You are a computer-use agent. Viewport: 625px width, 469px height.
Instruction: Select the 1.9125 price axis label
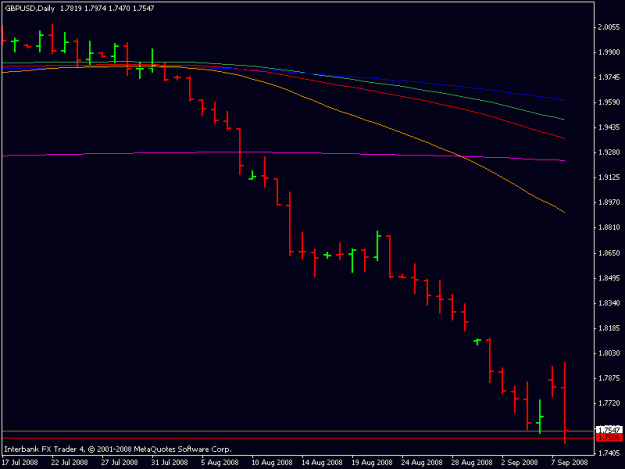pos(609,177)
